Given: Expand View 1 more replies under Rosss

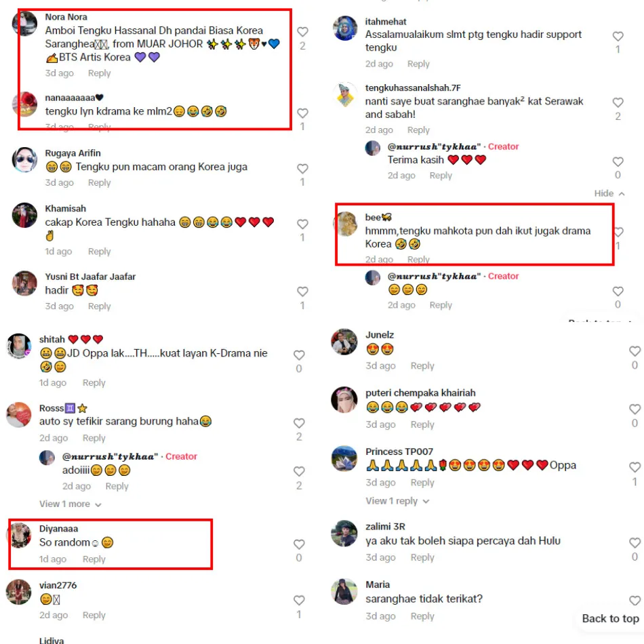Looking at the screenshot, I should pyautogui.click(x=71, y=504).
